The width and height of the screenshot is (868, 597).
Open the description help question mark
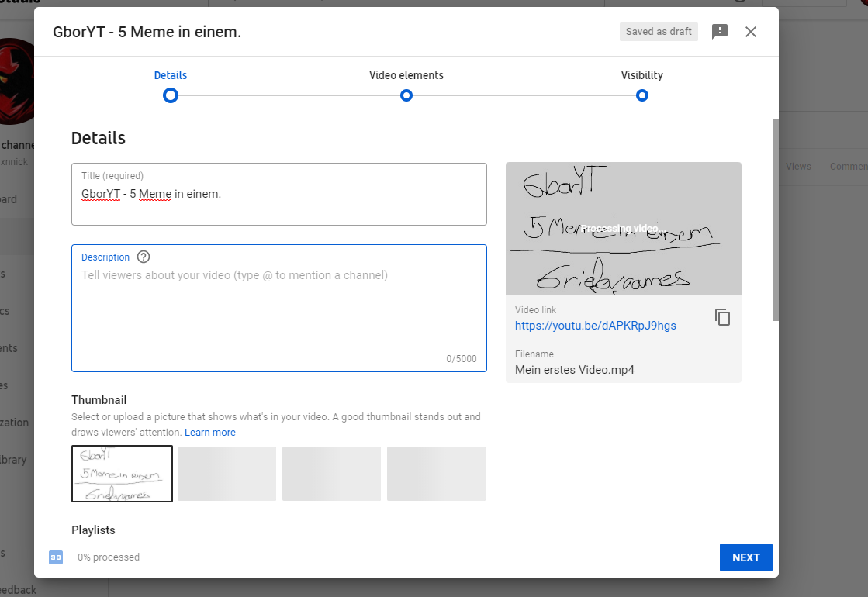pos(144,257)
